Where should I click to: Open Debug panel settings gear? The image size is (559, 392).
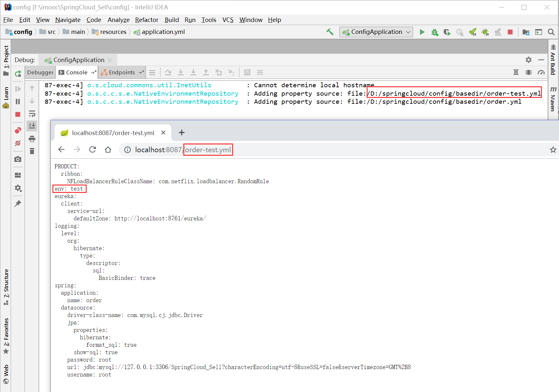click(x=529, y=60)
